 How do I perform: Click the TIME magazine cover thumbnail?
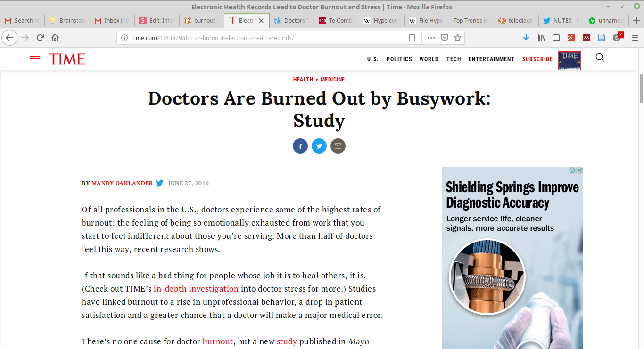570,61
